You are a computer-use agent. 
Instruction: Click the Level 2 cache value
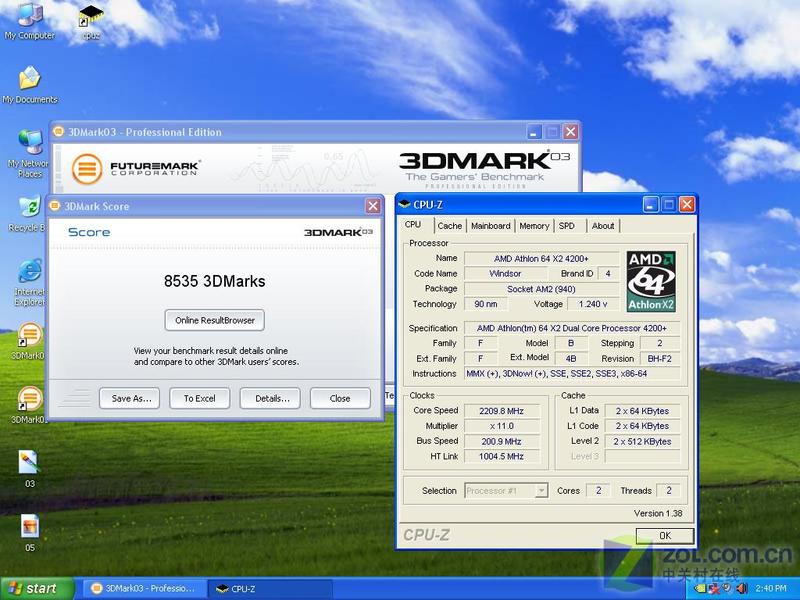(642, 441)
